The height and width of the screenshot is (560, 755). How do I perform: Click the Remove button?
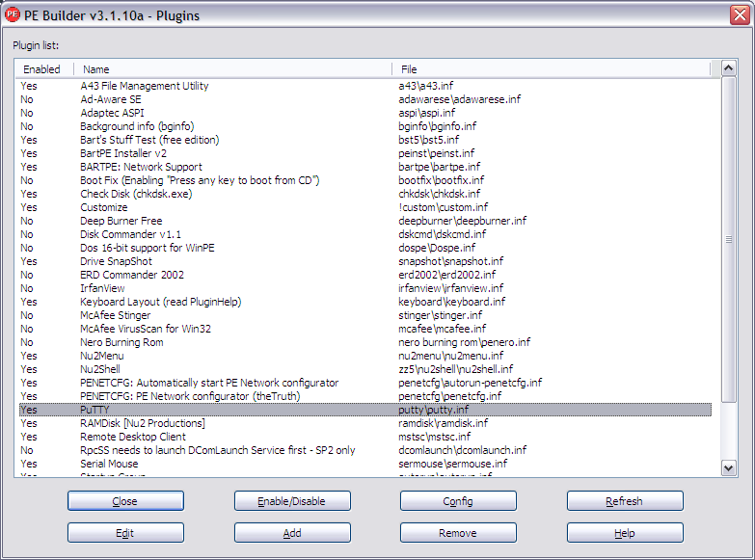tap(458, 533)
